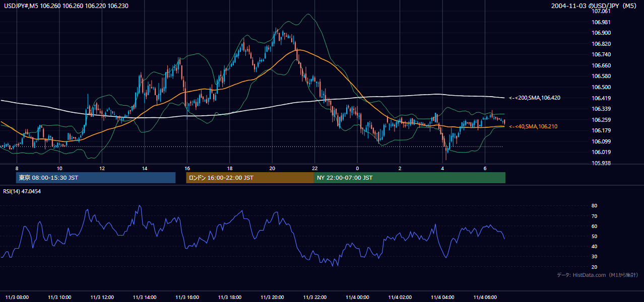The image size is (644, 302).
Task: Click price level 106.419 on the axis
Action: pos(602,98)
